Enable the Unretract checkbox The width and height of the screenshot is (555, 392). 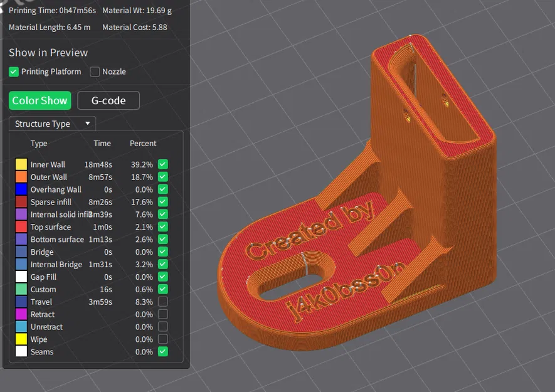(x=163, y=327)
